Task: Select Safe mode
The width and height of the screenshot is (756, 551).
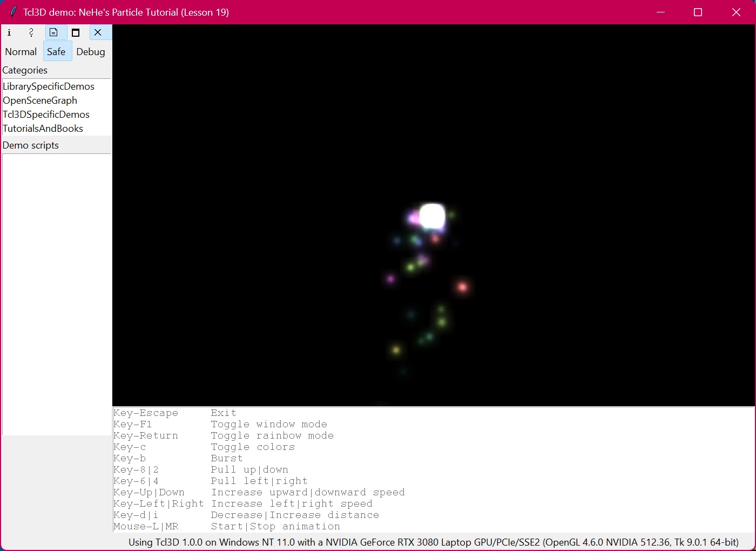Action: click(x=56, y=52)
